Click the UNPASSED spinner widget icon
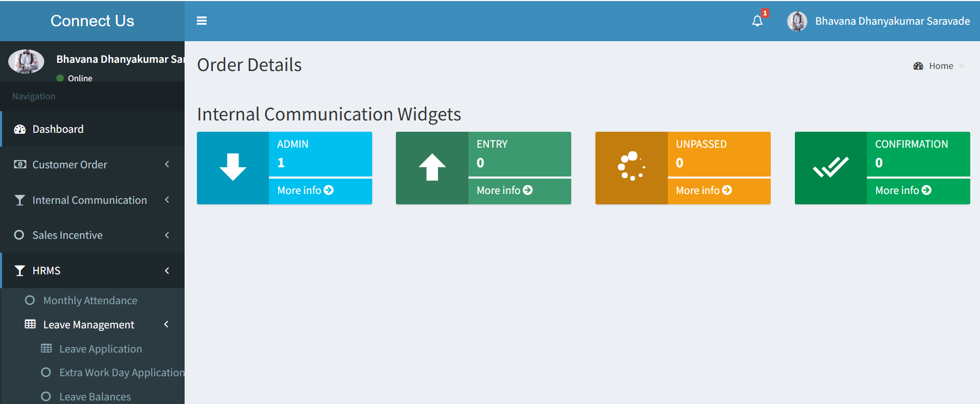 631,166
